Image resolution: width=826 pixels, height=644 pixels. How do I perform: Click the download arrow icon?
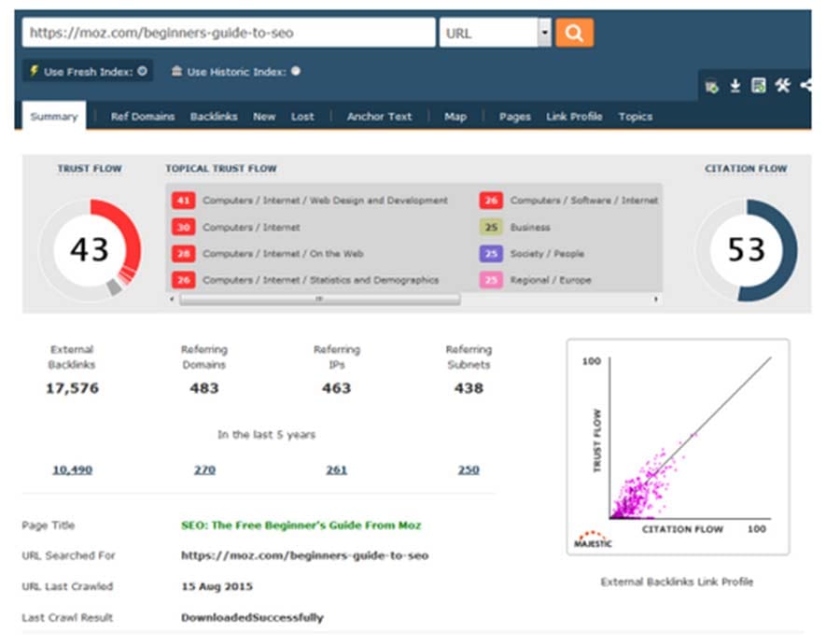point(735,86)
